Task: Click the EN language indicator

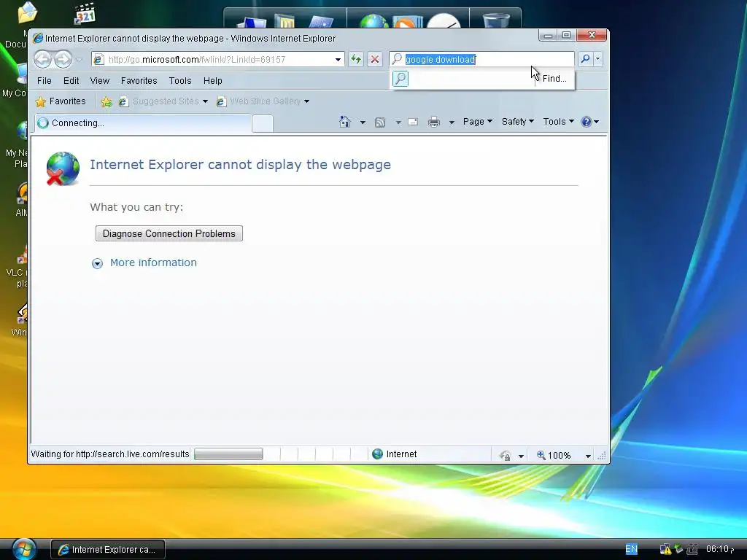Action: point(631,549)
